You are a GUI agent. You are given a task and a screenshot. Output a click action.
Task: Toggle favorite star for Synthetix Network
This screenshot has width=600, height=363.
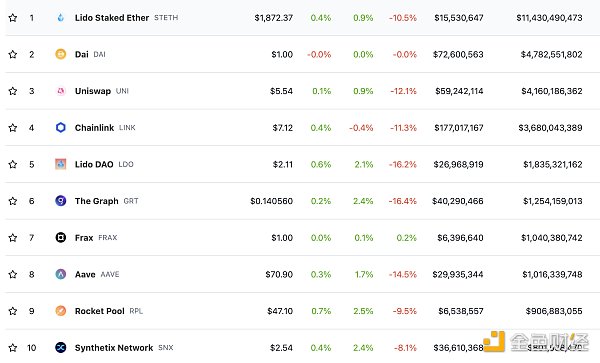[13, 348]
